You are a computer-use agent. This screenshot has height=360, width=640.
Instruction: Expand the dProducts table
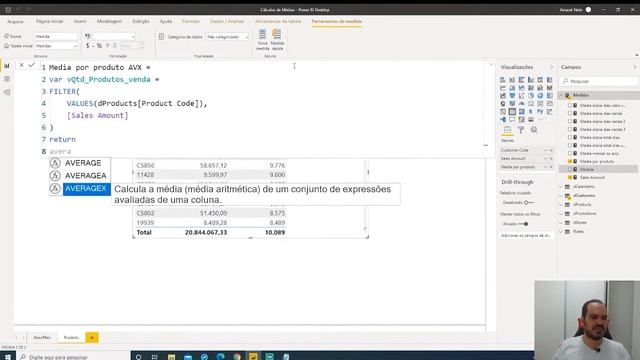[561, 204]
